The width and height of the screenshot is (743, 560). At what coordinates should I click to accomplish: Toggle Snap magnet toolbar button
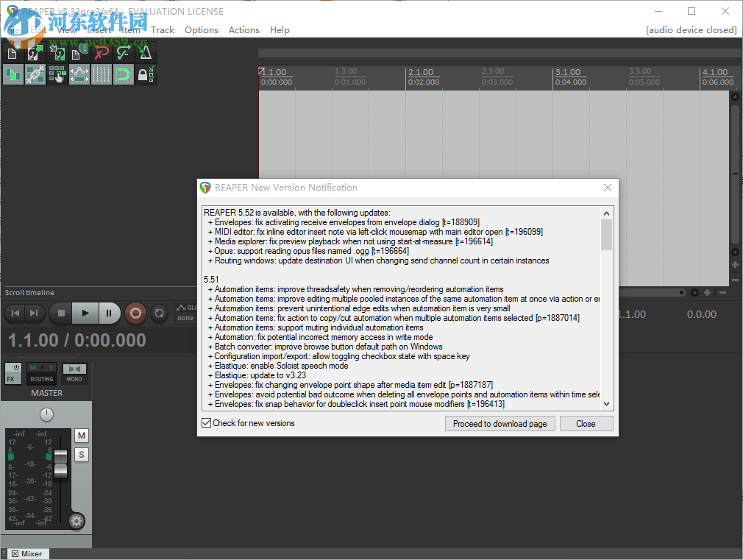[123, 74]
